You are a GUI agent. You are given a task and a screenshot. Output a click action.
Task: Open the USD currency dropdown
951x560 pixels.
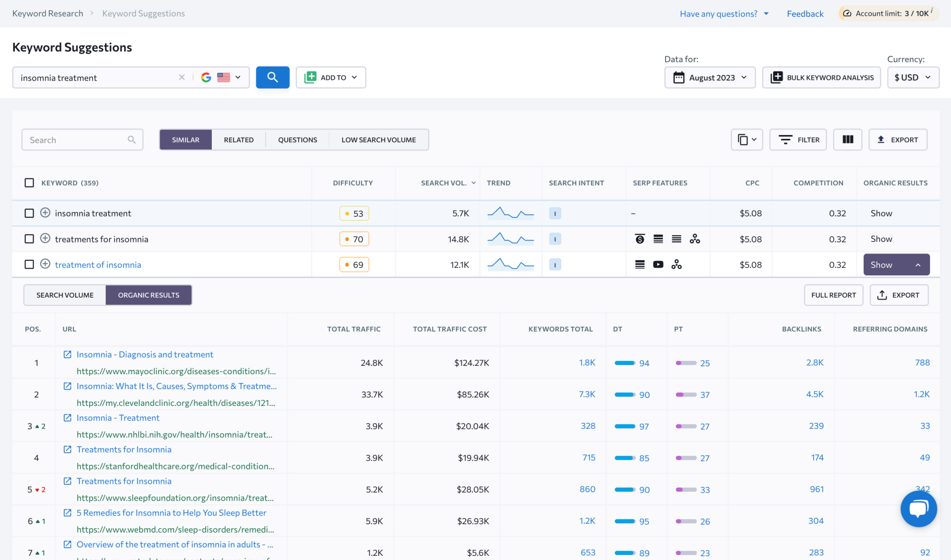pos(912,77)
